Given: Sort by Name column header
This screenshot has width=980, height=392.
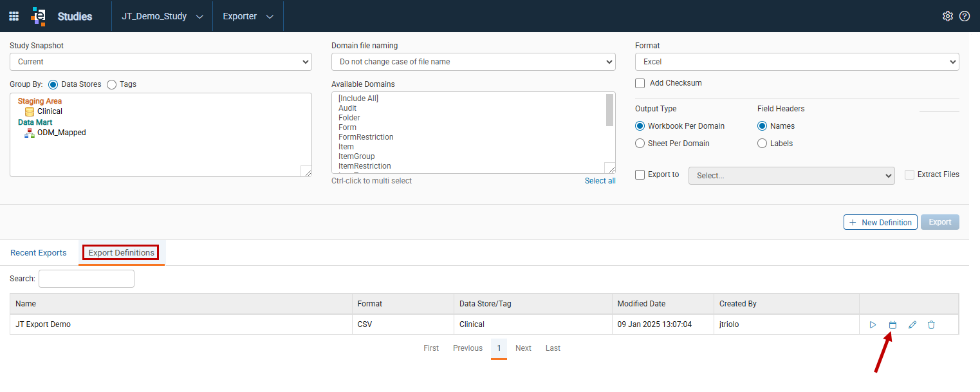Looking at the screenshot, I should click(181, 304).
